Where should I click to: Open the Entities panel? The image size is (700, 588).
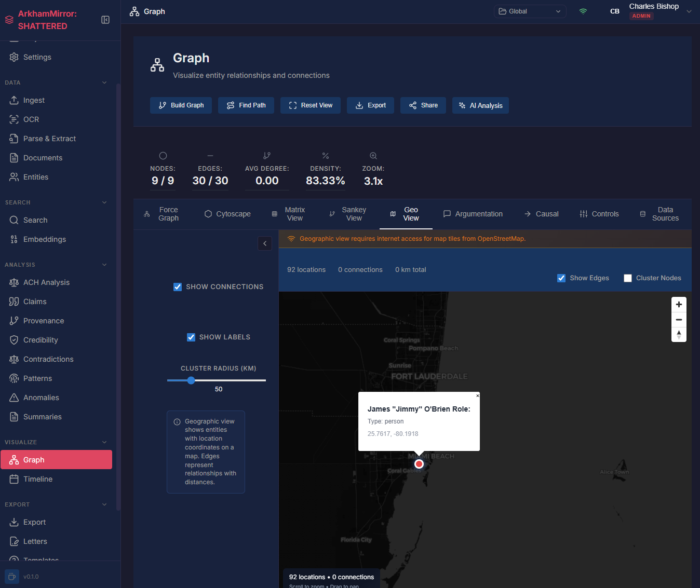click(x=35, y=177)
